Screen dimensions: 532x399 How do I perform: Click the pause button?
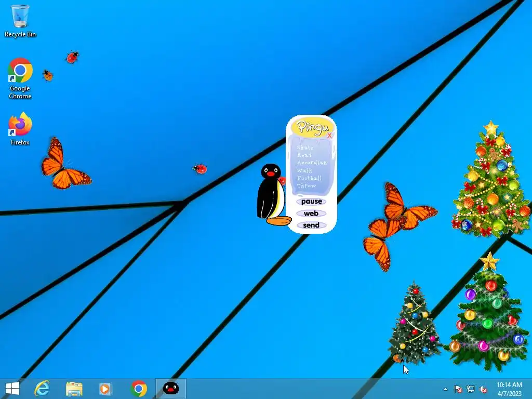[x=312, y=202]
